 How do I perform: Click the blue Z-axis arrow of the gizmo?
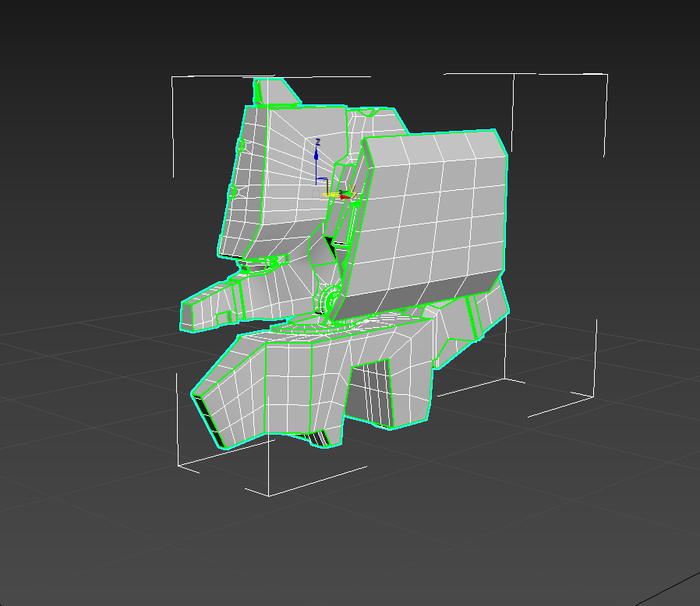pos(316,154)
